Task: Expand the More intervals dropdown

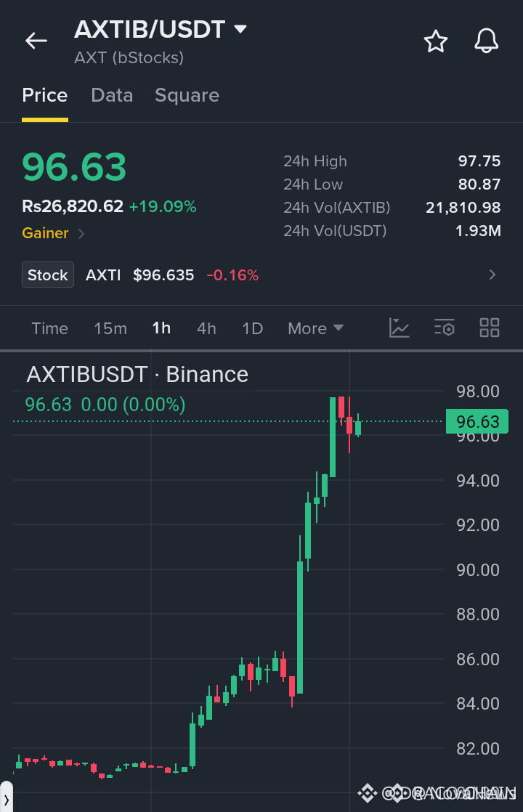Action: pyautogui.click(x=315, y=328)
